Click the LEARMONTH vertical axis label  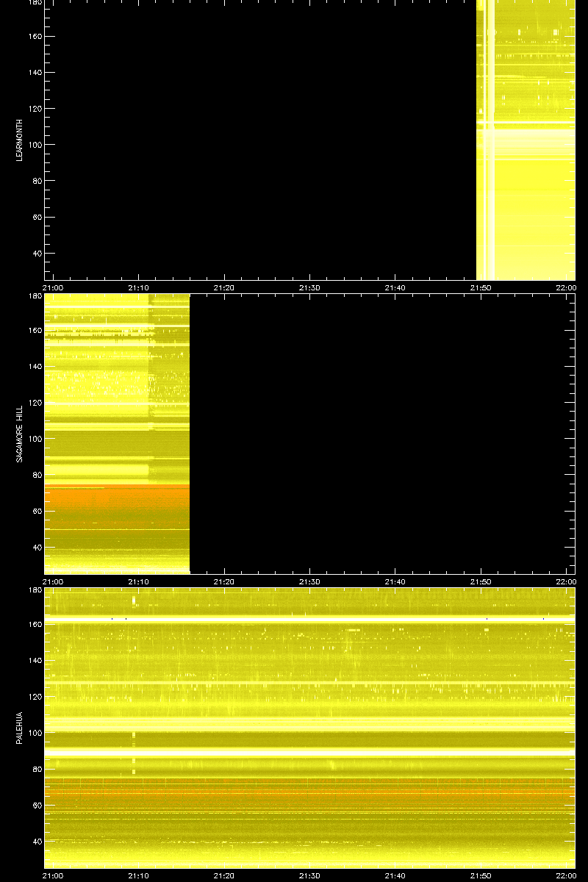click(21, 141)
